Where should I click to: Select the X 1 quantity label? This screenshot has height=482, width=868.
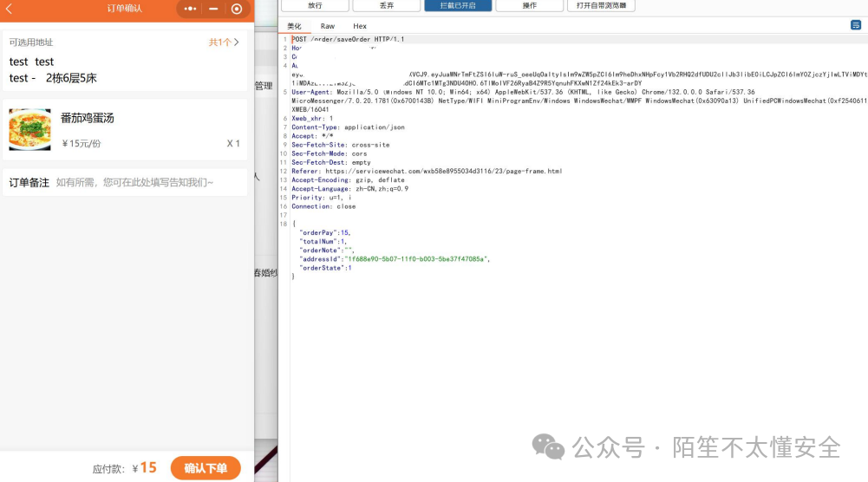click(233, 144)
